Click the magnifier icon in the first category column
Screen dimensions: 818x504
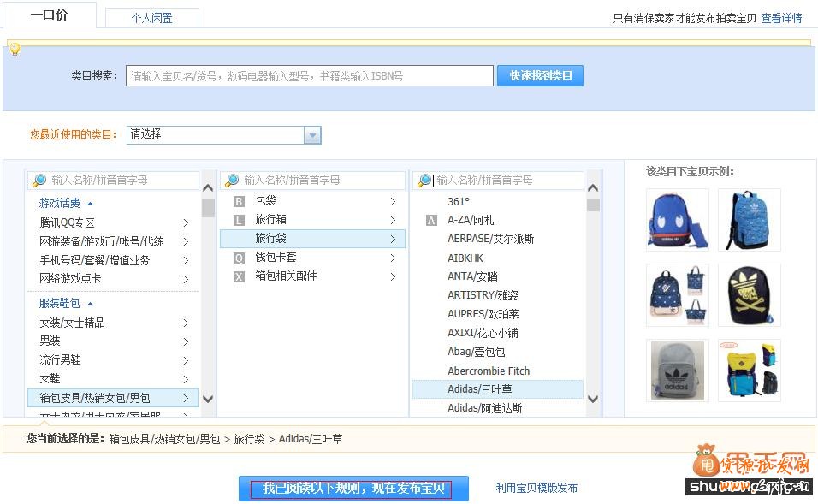[x=38, y=181]
